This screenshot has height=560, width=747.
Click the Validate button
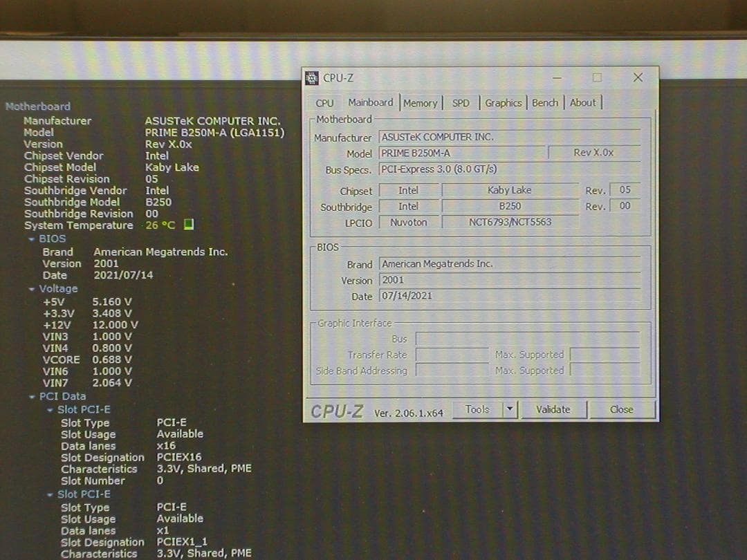553,409
